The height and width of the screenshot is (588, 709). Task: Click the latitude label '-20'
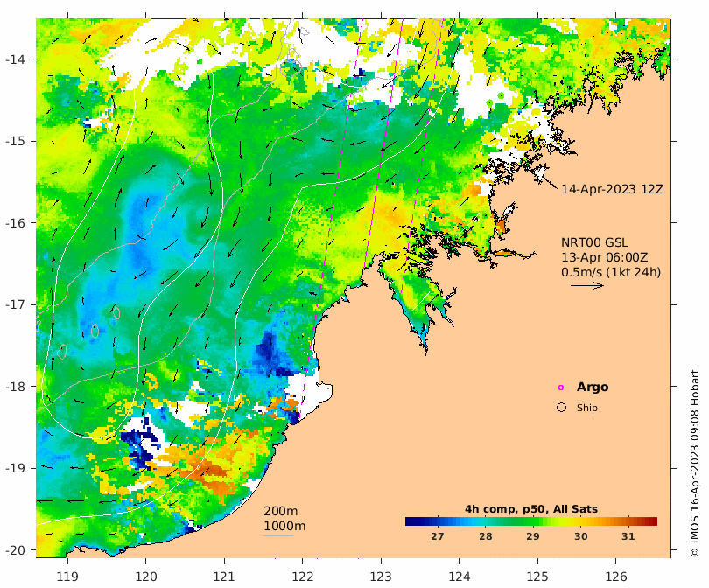coord(15,550)
